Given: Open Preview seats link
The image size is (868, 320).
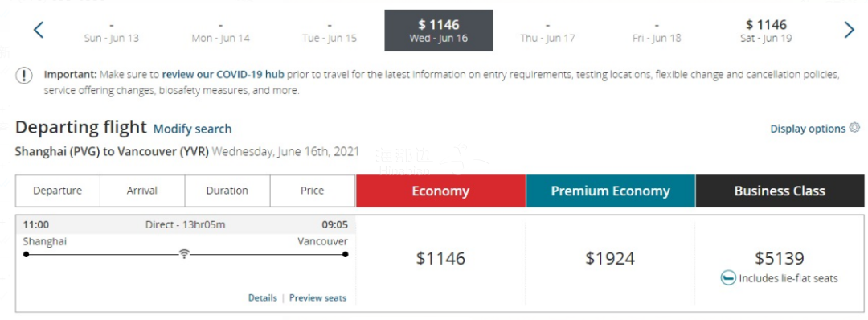Looking at the screenshot, I should (x=317, y=297).
